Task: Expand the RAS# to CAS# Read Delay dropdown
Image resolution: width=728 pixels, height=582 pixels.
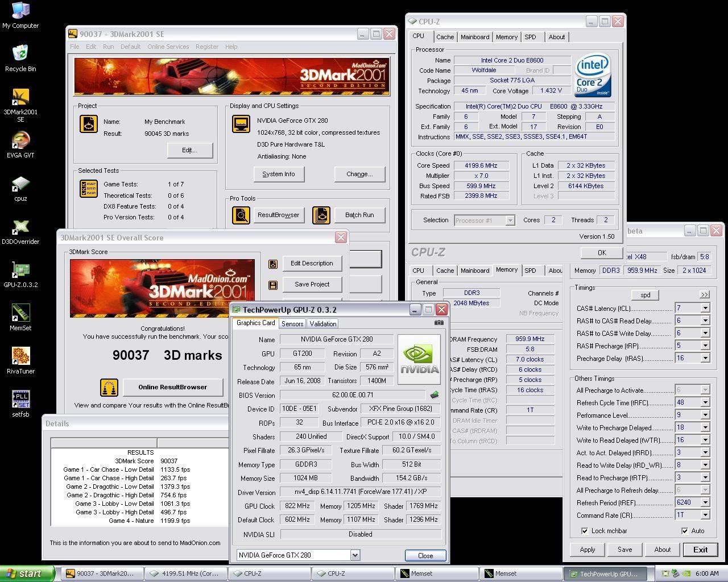Action: 705,321
